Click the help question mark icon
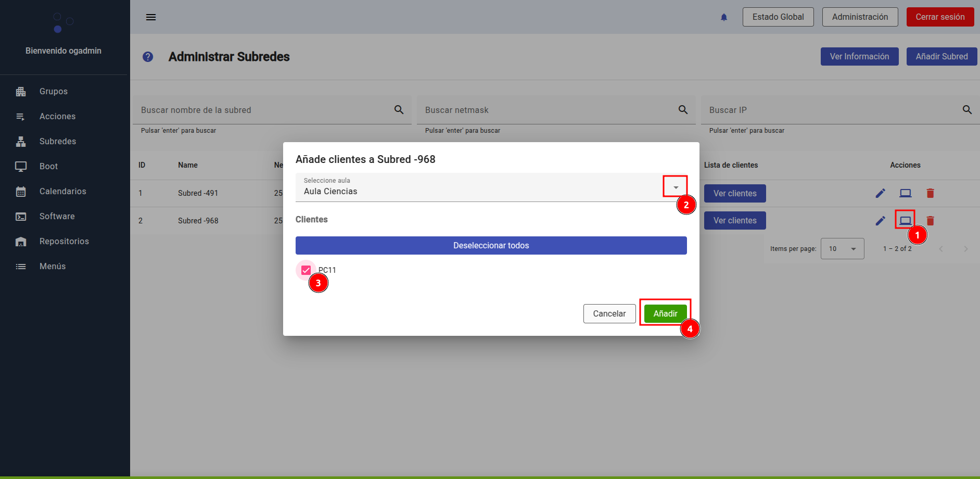Screen dimensions: 980x479 coord(148,57)
